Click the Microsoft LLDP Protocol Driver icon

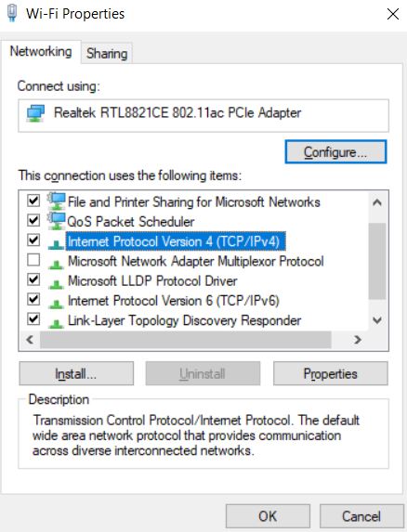click(56, 283)
